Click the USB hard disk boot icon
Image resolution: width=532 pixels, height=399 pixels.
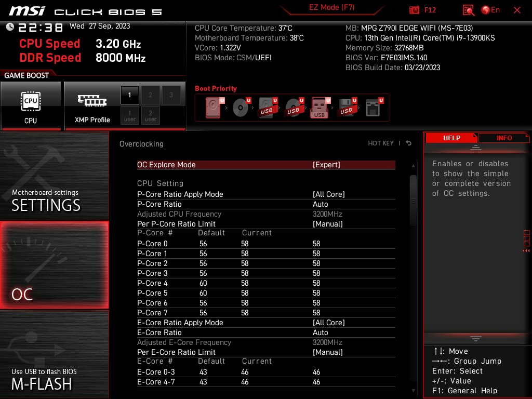pyautogui.click(x=268, y=108)
